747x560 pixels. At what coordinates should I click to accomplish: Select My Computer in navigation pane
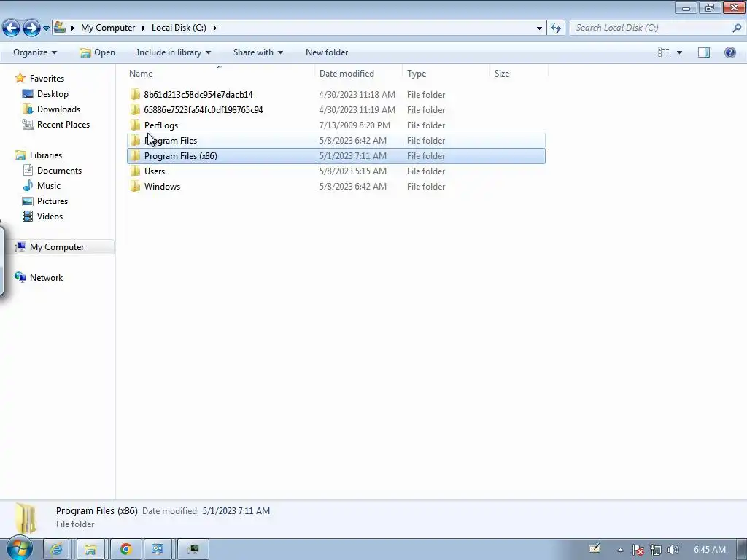[57, 247]
